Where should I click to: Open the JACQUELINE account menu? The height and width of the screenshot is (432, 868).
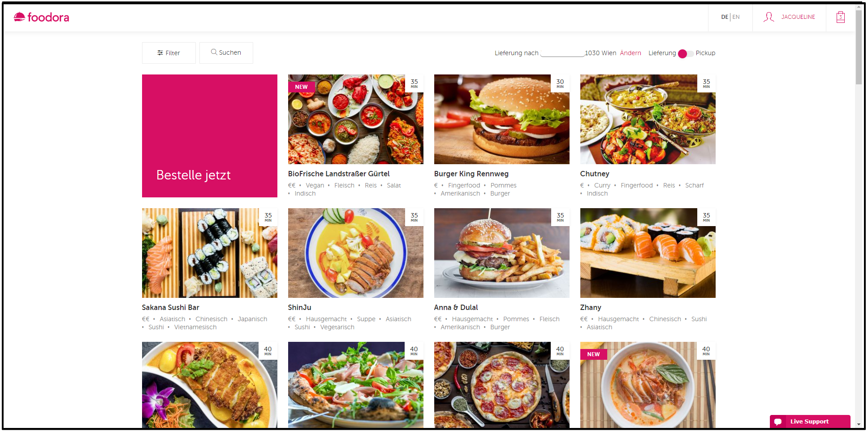[x=798, y=17]
